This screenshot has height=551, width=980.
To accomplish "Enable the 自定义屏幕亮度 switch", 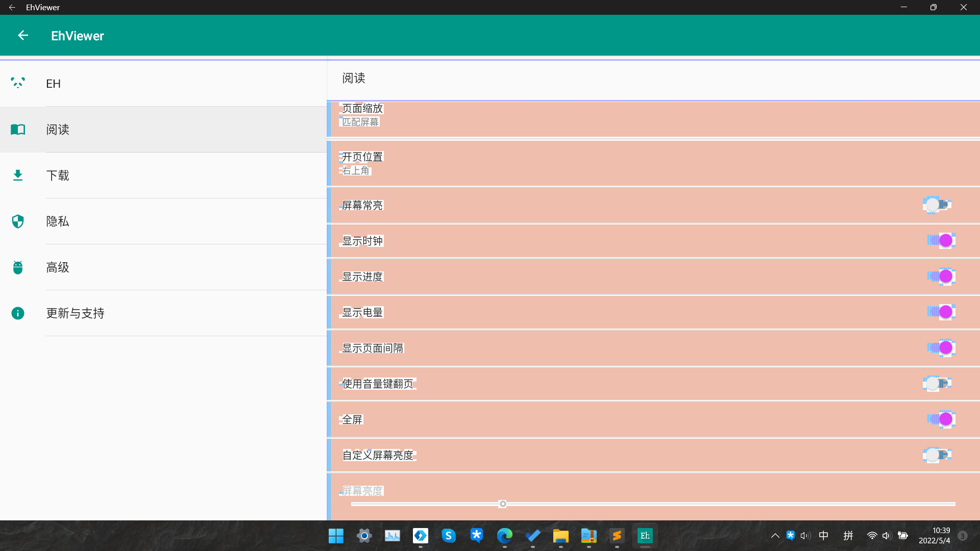I will [937, 455].
